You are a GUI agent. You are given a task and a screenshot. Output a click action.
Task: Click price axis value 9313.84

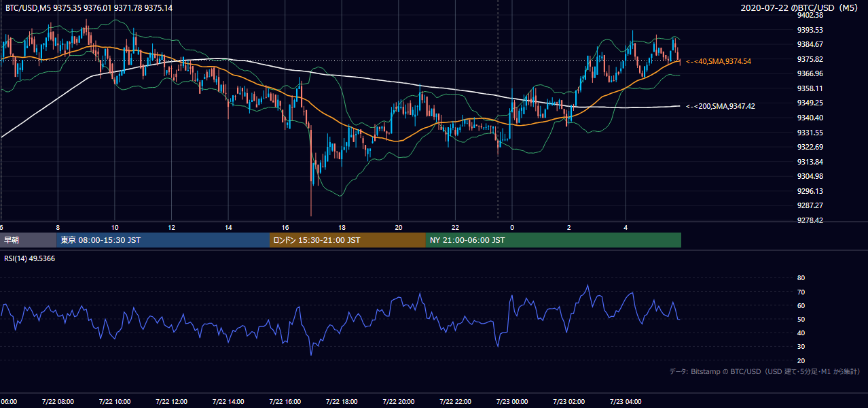[x=810, y=162]
